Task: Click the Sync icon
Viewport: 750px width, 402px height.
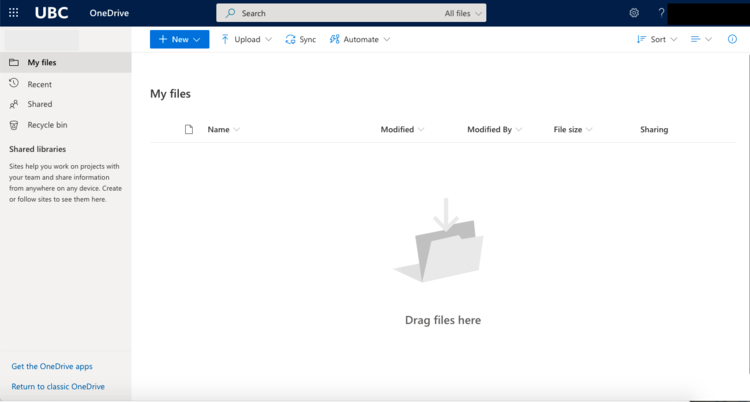Action: [290, 39]
